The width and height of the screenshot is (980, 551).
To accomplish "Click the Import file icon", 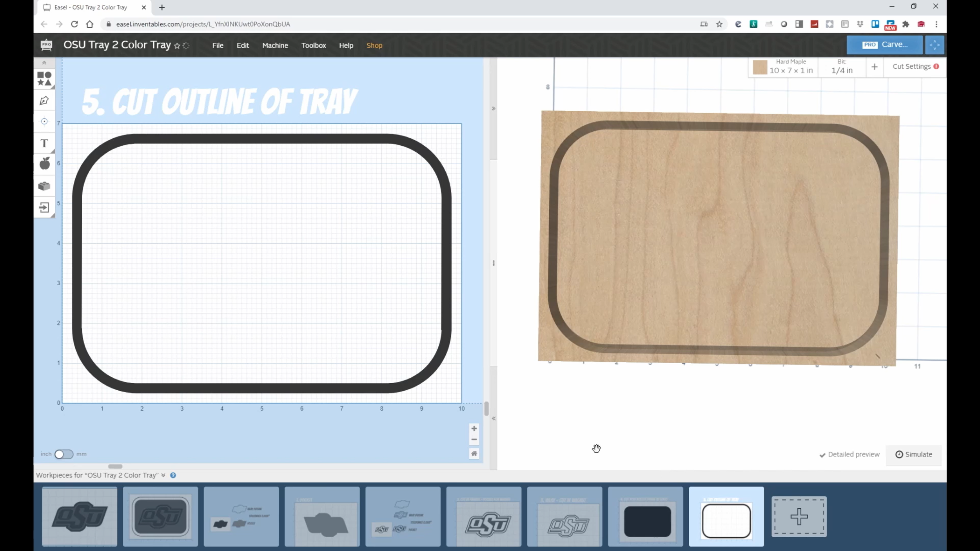I will click(x=44, y=207).
